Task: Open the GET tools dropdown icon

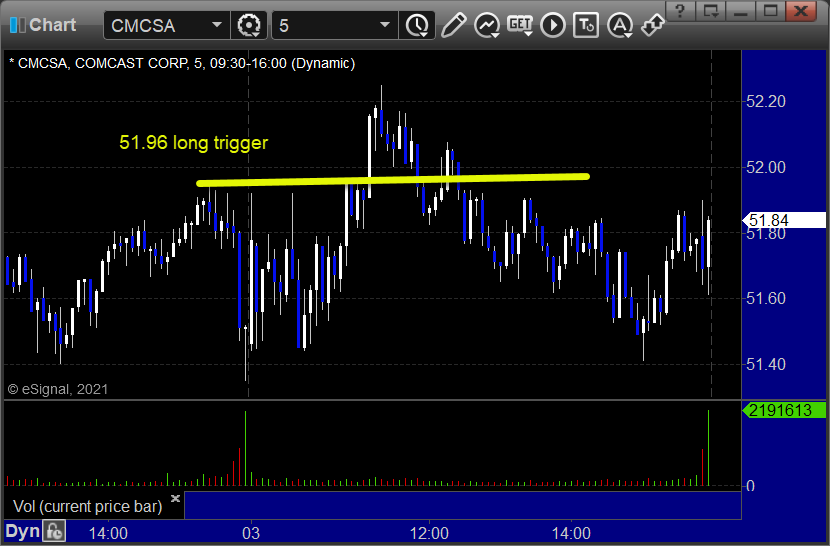Action: coord(520,25)
